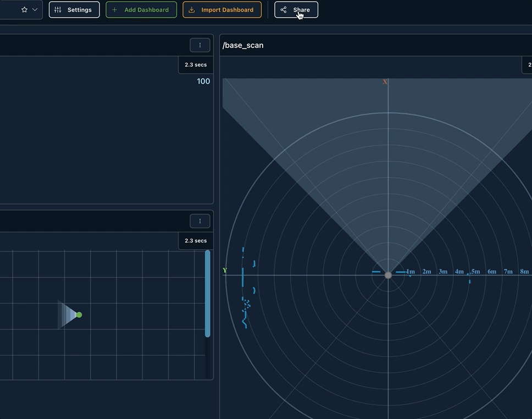Click the 6m range label
The width and height of the screenshot is (532, 419).
pos(492,271)
